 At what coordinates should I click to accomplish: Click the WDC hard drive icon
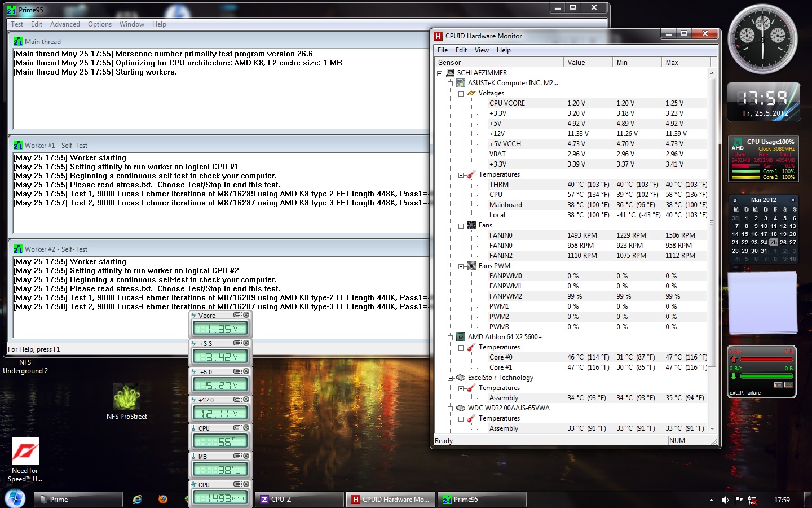tap(461, 408)
